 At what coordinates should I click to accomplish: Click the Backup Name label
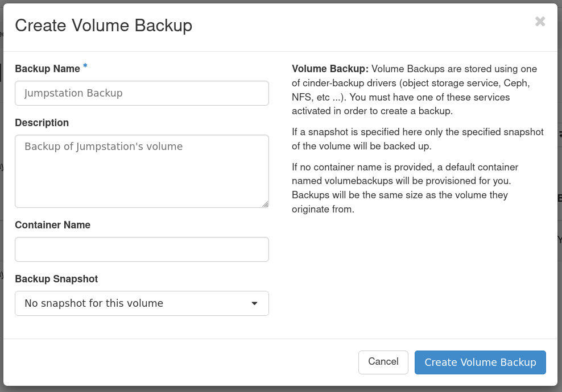(x=47, y=69)
